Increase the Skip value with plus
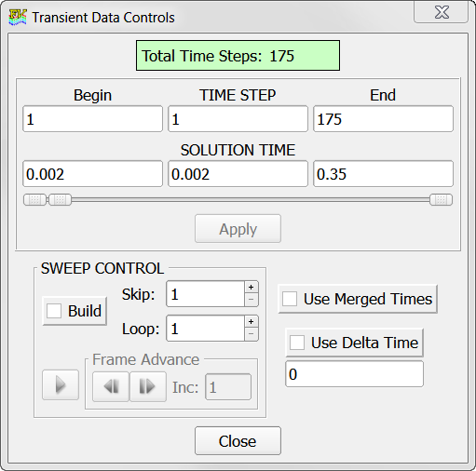Screen dimensions: 476x471 point(252,288)
